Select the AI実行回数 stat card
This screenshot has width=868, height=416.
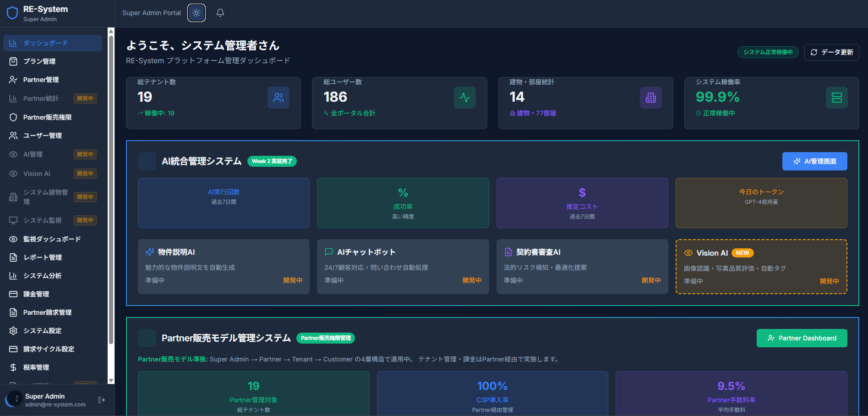point(224,203)
